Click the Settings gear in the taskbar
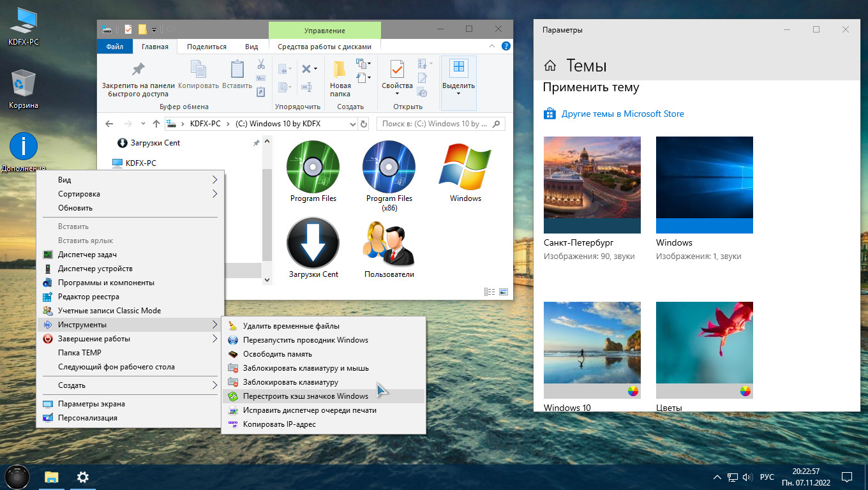The width and height of the screenshot is (868, 490). point(82,477)
